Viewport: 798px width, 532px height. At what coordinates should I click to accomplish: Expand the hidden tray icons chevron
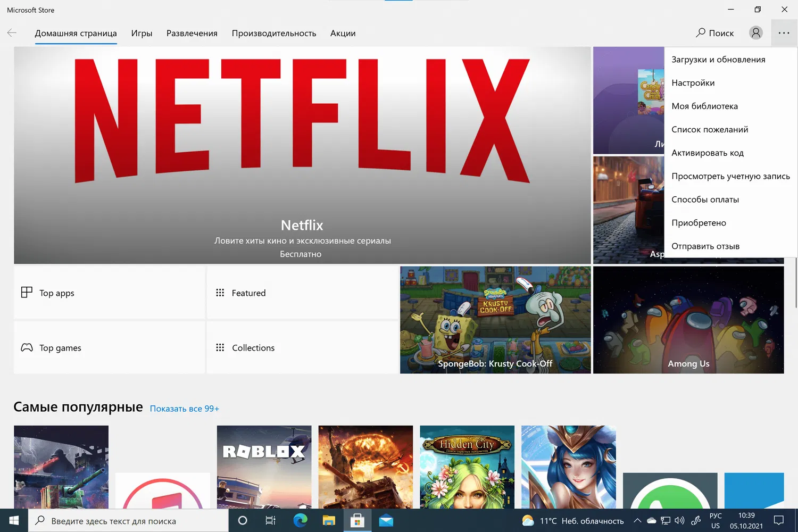(x=637, y=521)
